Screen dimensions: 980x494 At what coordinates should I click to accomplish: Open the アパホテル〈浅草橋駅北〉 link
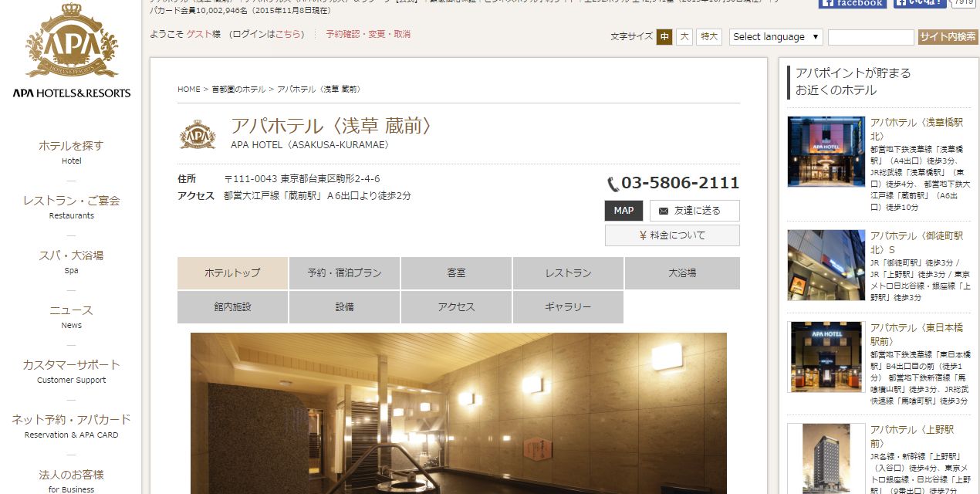point(917,129)
